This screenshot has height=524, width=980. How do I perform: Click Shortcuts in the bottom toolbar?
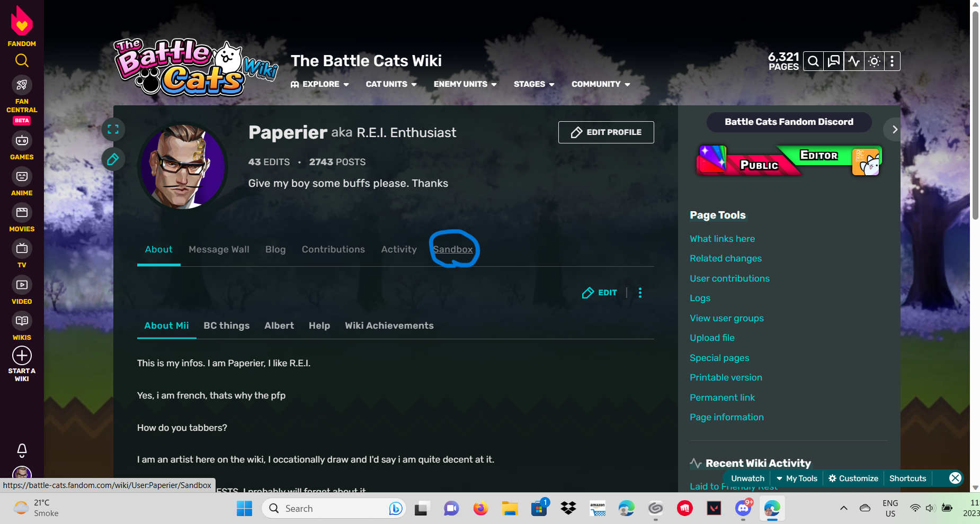coord(908,478)
